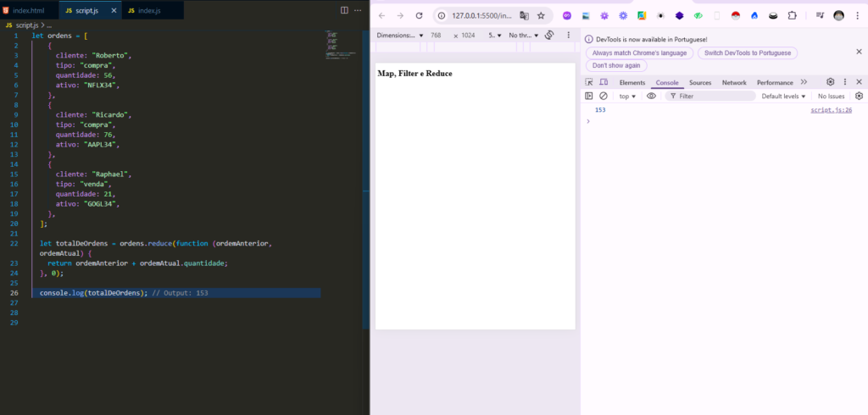The height and width of the screenshot is (415, 868).
Task: Click the viewport width field 768
Action: [436, 35]
